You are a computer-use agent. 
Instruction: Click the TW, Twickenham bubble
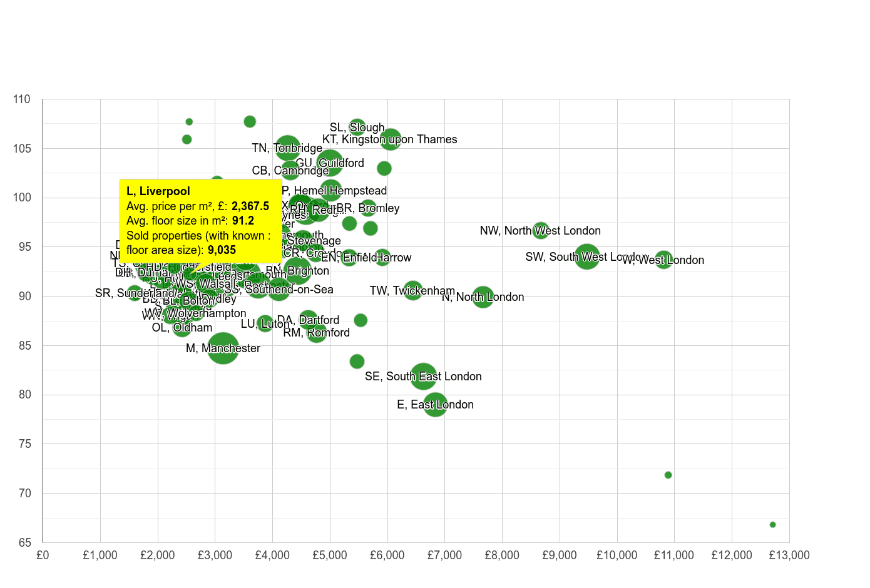click(x=413, y=290)
